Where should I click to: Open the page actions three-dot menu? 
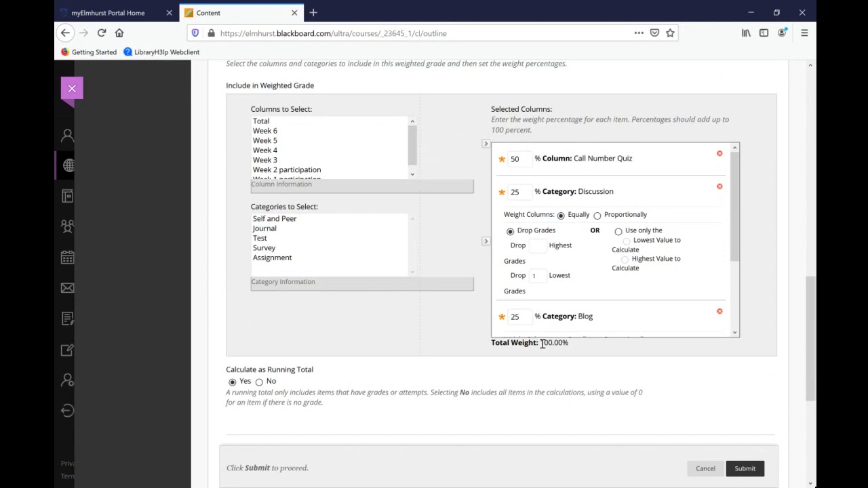(x=639, y=33)
